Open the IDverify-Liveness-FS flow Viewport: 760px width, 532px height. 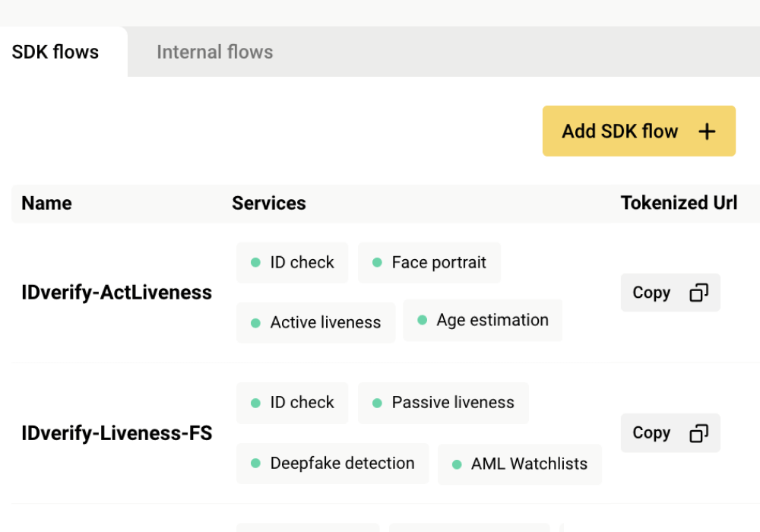116,433
